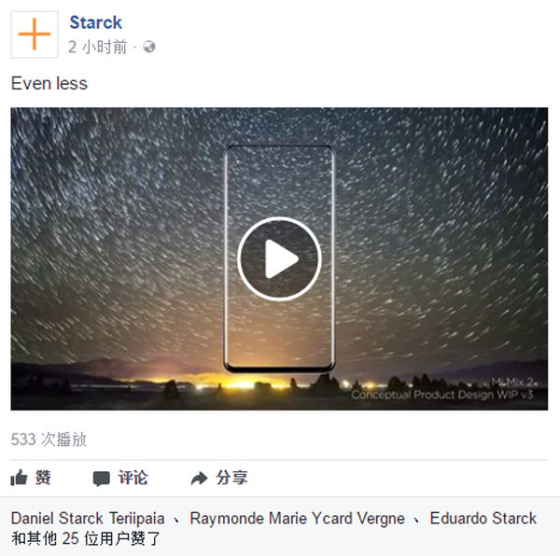Click the Mi Mix 2 watermark text
This screenshot has width=560, height=556.
point(513,382)
